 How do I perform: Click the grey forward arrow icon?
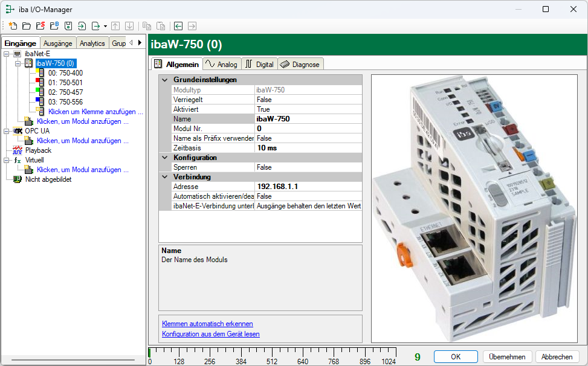192,26
